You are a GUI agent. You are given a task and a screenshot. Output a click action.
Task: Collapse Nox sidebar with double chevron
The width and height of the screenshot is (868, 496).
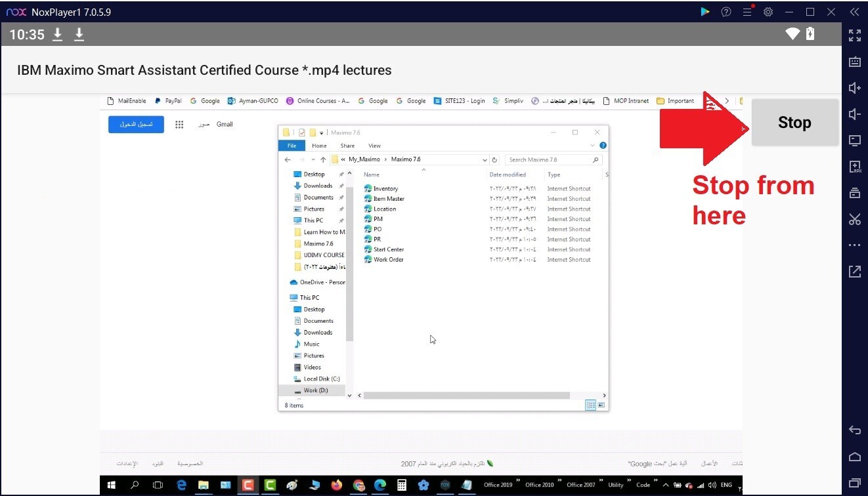[854, 12]
